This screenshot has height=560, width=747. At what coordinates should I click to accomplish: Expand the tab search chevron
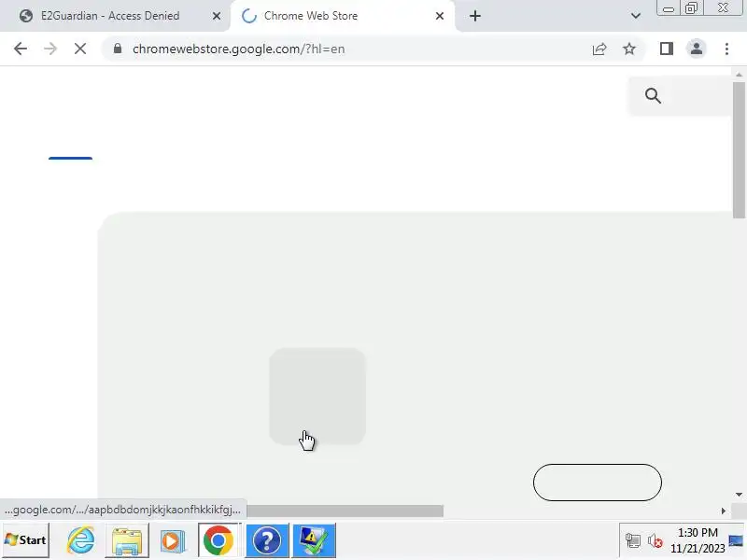(636, 16)
